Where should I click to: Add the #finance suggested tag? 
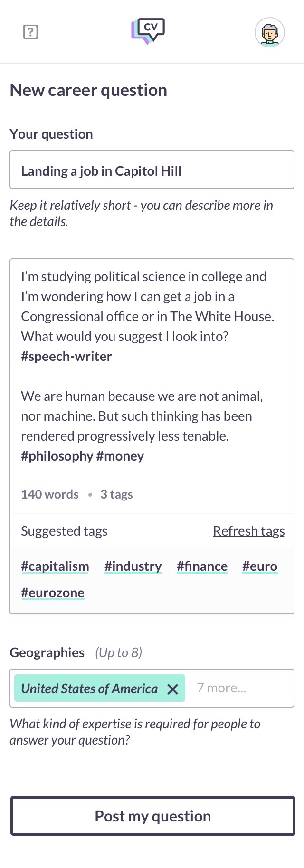pyautogui.click(x=202, y=566)
